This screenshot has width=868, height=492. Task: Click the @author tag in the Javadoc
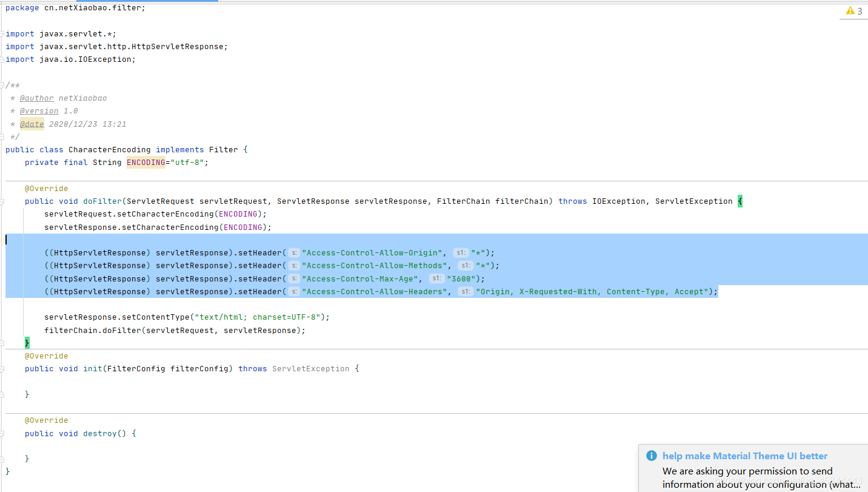pyautogui.click(x=37, y=98)
